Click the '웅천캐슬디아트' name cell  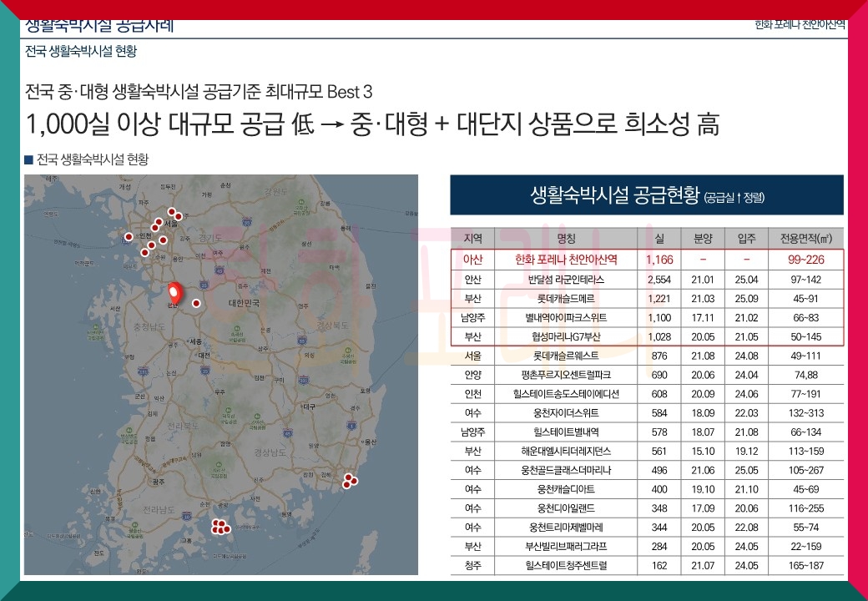(567, 489)
